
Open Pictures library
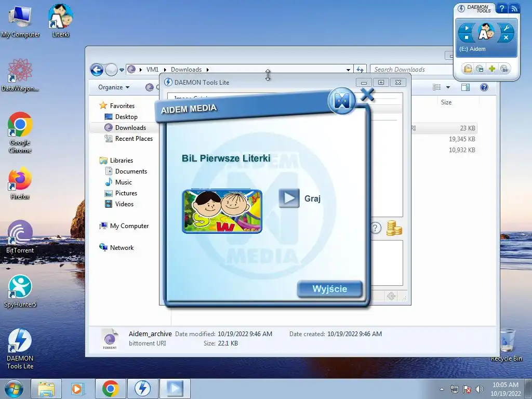121,193
